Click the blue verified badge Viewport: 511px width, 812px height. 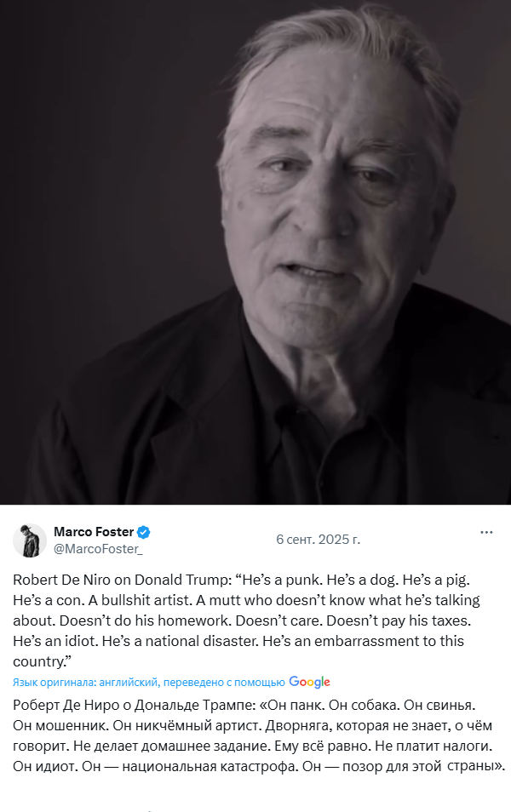point(144,532)
